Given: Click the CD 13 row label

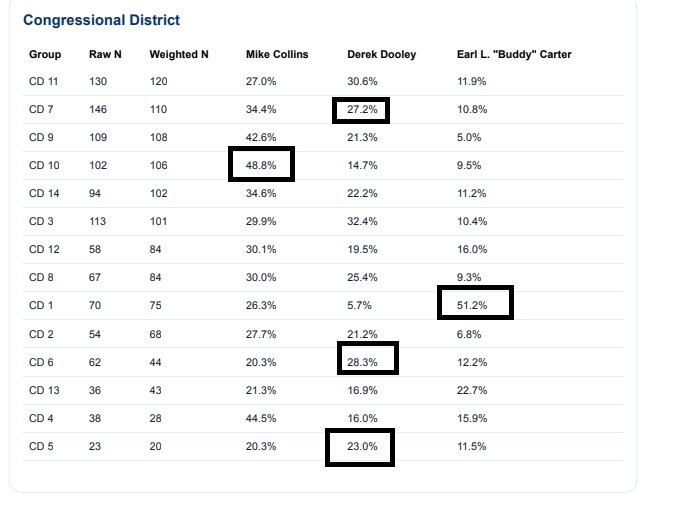Looking at the screenshot, I should [x=44, y=390].
